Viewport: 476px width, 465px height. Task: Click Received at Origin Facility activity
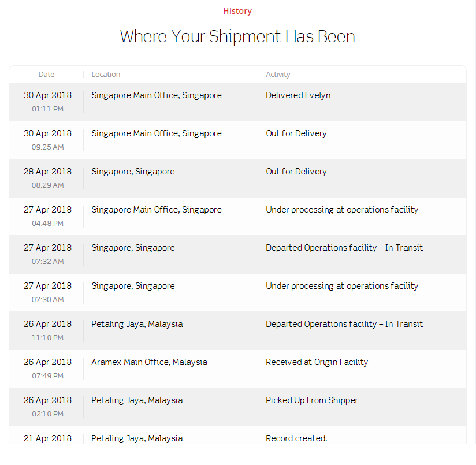pos(317,362)
